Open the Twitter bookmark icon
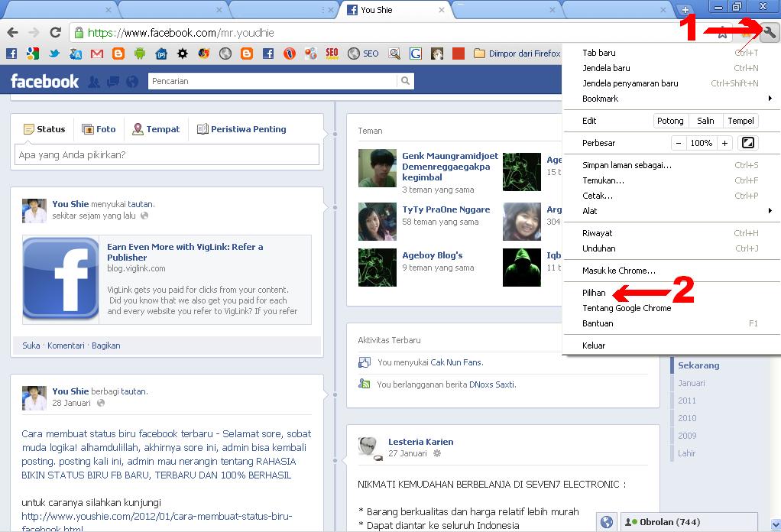The image size is (781, 532). (x=54, y=54)
